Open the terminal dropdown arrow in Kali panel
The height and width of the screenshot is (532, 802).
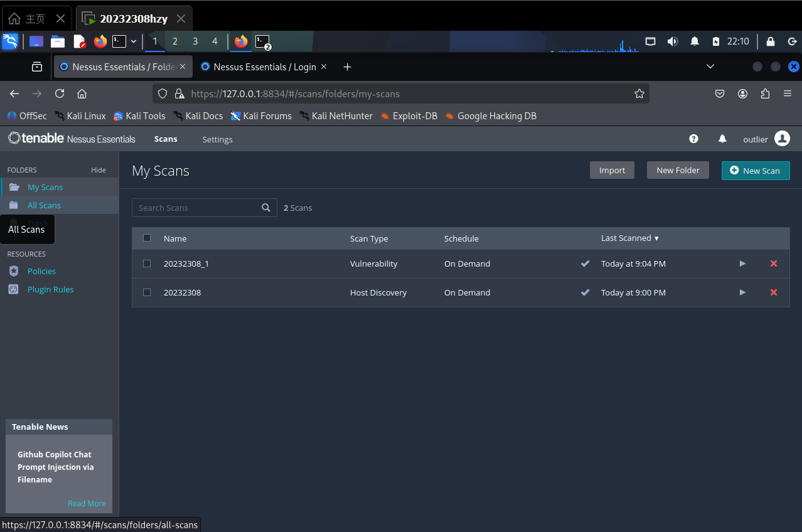point(134,41)
